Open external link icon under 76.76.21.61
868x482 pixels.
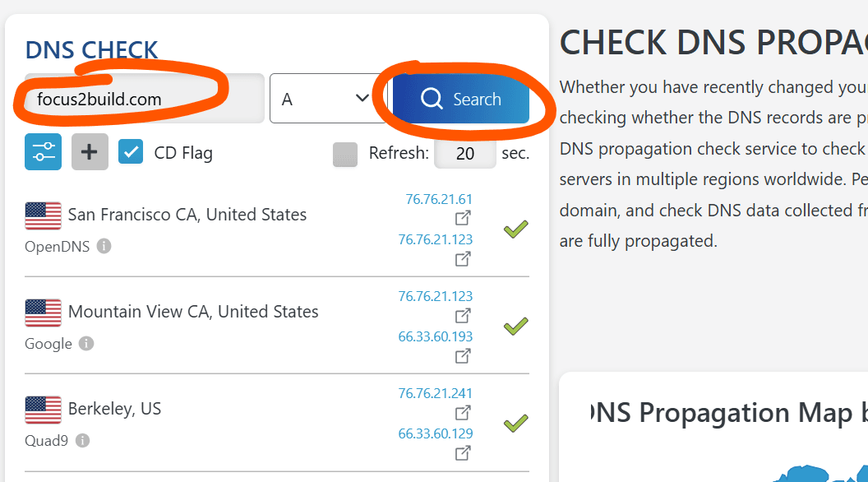[463, 218]
